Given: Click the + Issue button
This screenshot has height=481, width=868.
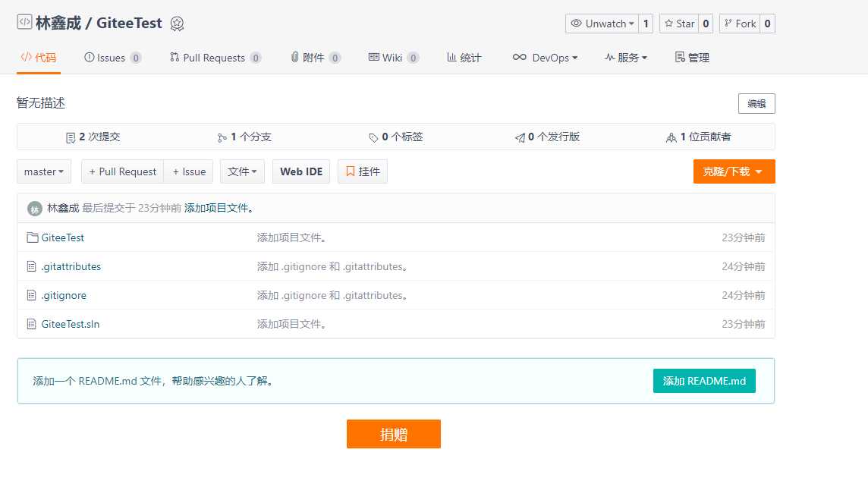Looking at the screenshot, I should 189,171.
